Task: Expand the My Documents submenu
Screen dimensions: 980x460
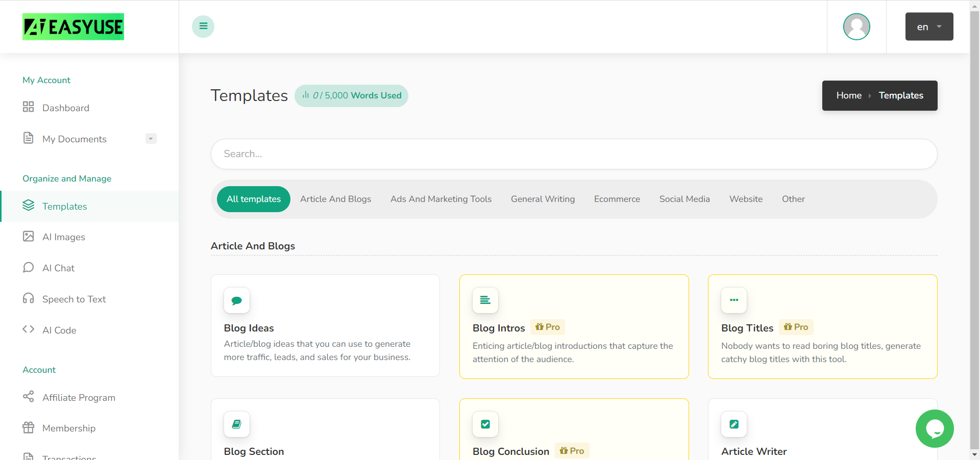Action: pos(151,138)
